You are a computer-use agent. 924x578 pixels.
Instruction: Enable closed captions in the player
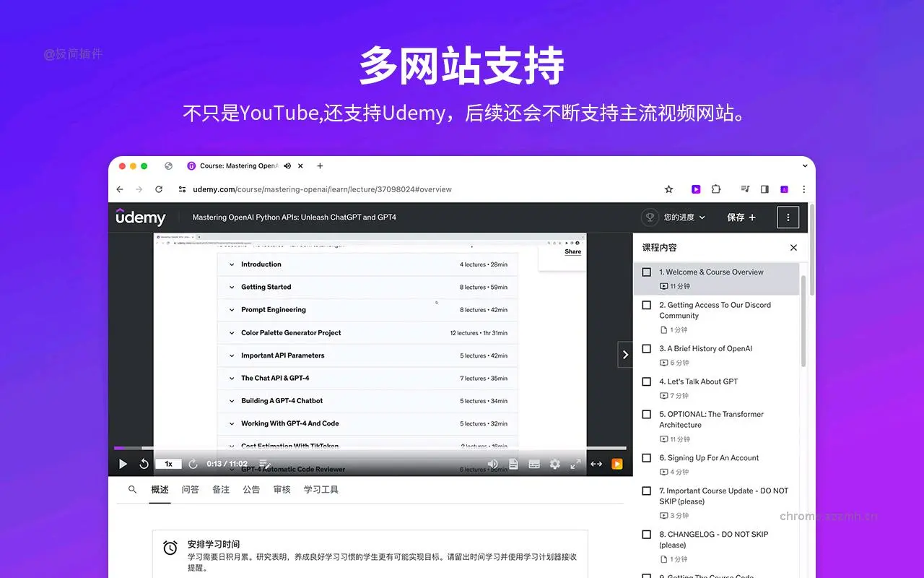(x=534, y=464)
